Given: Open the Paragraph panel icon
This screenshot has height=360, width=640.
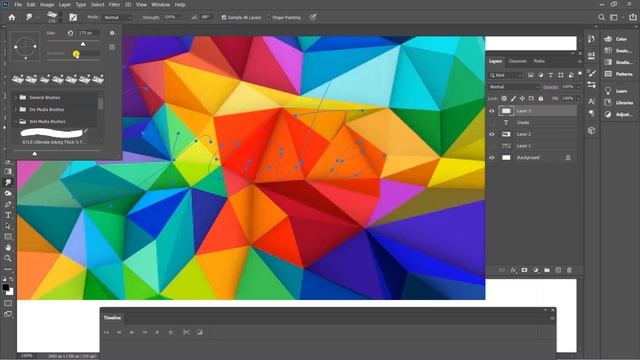Looking at the screenshot, I should pyautogui.click(x=591, y=113).
